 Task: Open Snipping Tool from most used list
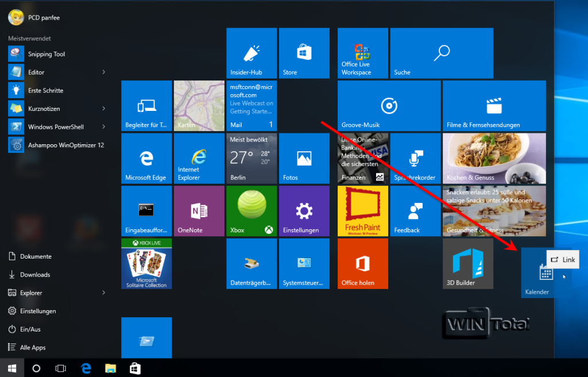47,54
